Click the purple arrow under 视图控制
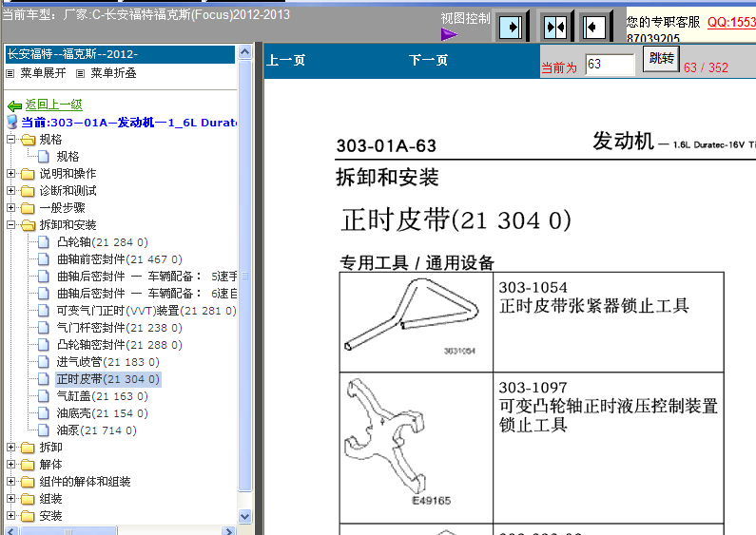 click(449, 34)
